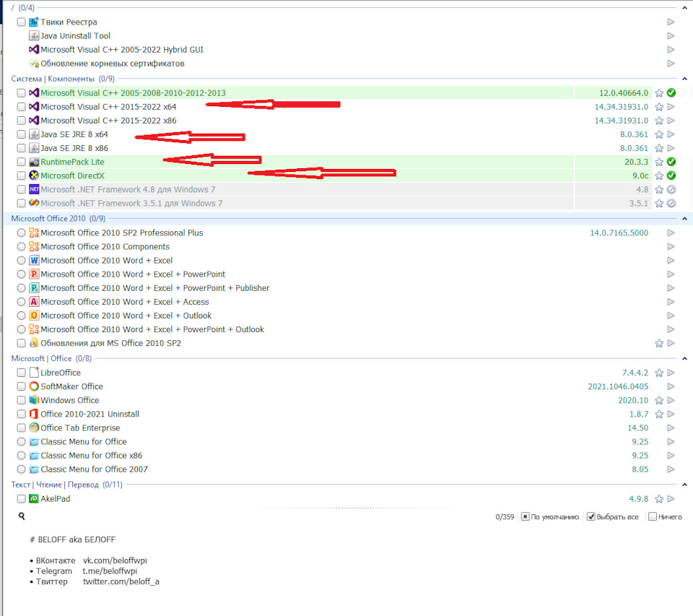Click Office Tab Enterprise row text
The image size is (693, 616).
pyautogui.click(x=80, y=428)
